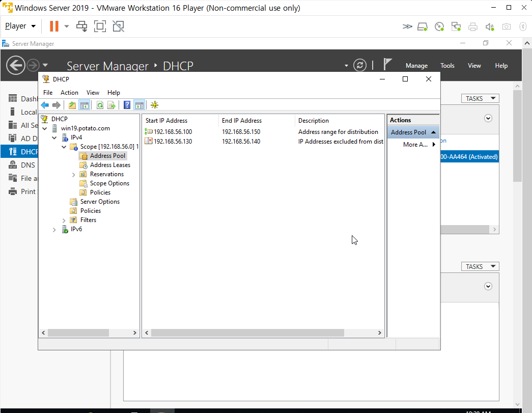This screenshot has height=413, width=532.
Task: Open Help via the blue question icon
Action: 127,105
